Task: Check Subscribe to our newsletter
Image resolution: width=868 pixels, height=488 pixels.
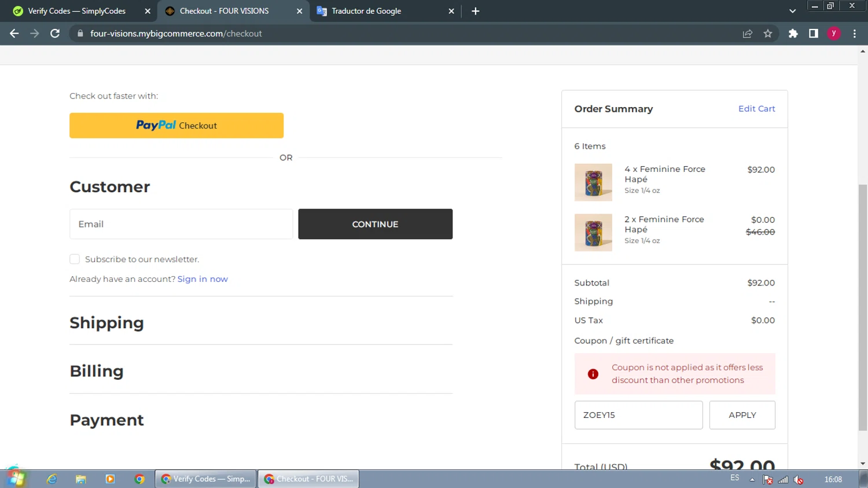Action: point(75,259)
